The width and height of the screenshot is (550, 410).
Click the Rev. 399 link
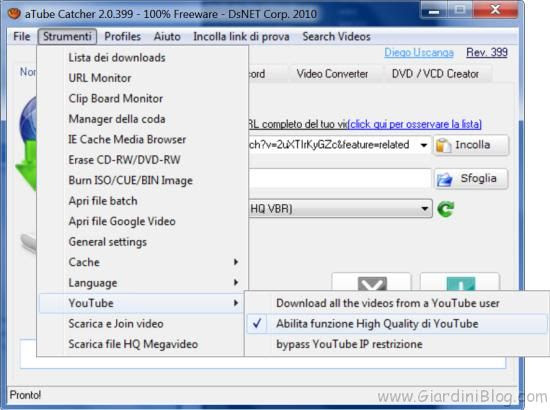pos(487,53)
